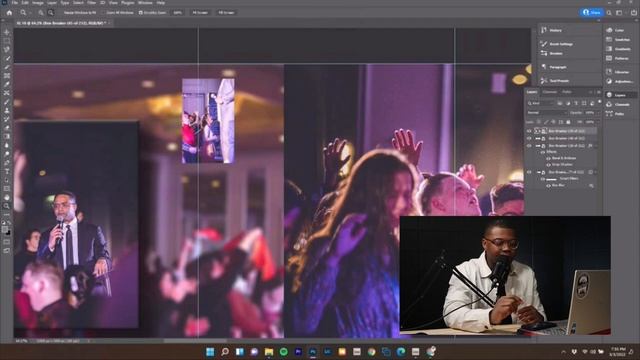Open the layer Kind filter dropdown
Viewport: 640px width, 360px height.
pyautogui.click(x=540, y=103)
